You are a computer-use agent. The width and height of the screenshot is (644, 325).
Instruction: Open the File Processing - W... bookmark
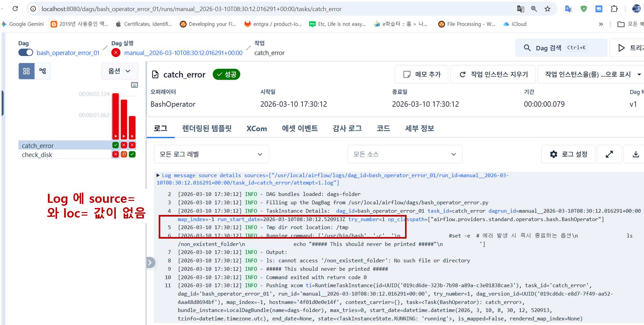click(467, 24)
